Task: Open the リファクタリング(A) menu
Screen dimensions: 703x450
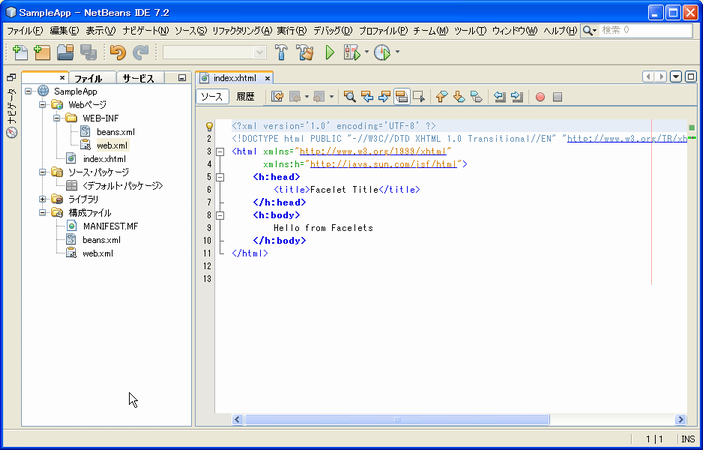Action: [242, 30]
